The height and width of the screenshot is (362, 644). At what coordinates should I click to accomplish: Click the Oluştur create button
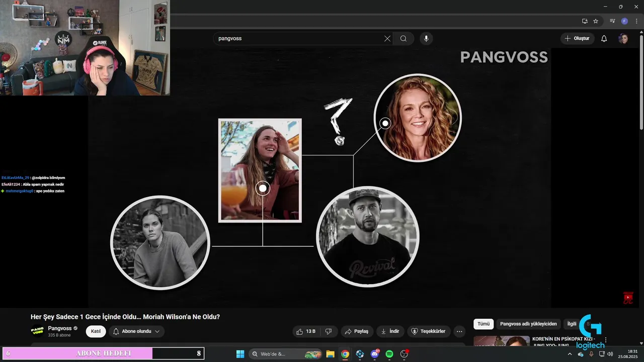point(577,38)
